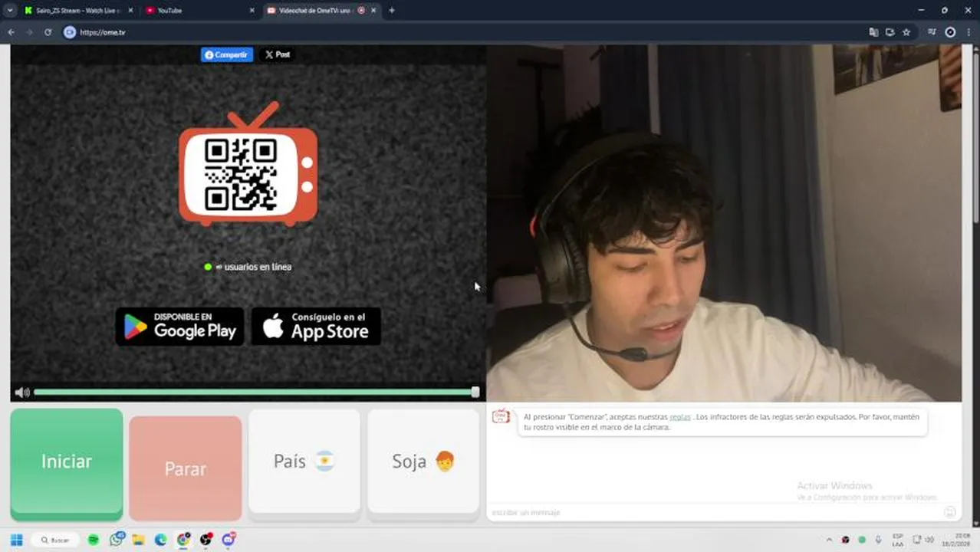Click the volume slider handle

(x=475, y=392)
